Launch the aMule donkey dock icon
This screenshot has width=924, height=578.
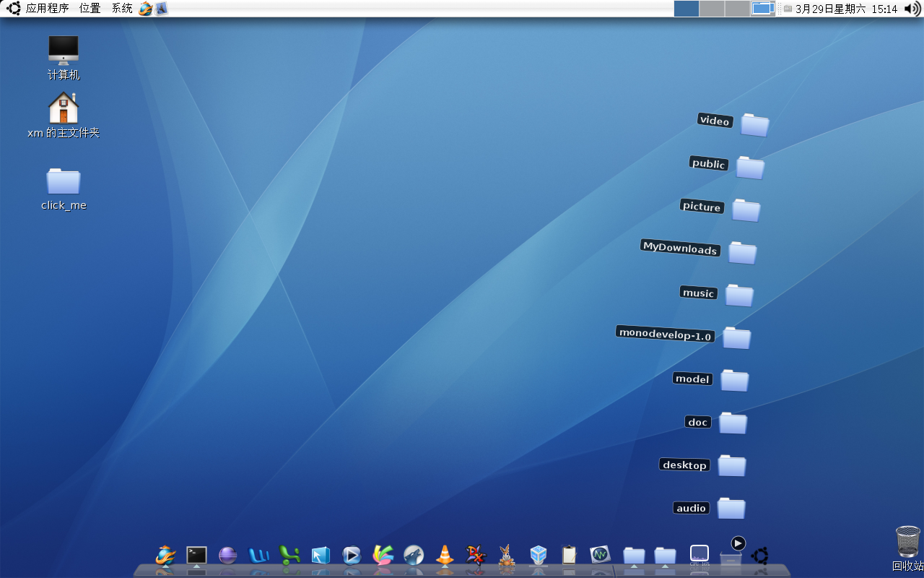coord(507,555)
